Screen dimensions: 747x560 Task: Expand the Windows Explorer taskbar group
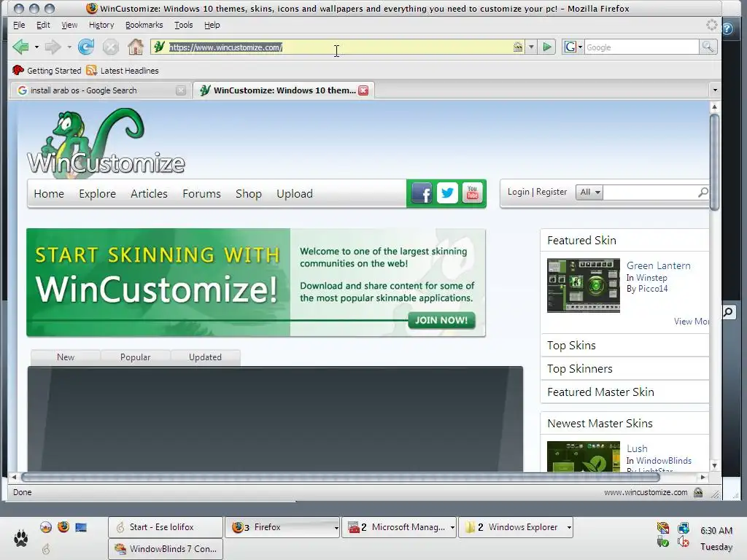pyautogui.click(x=569, y=528)
